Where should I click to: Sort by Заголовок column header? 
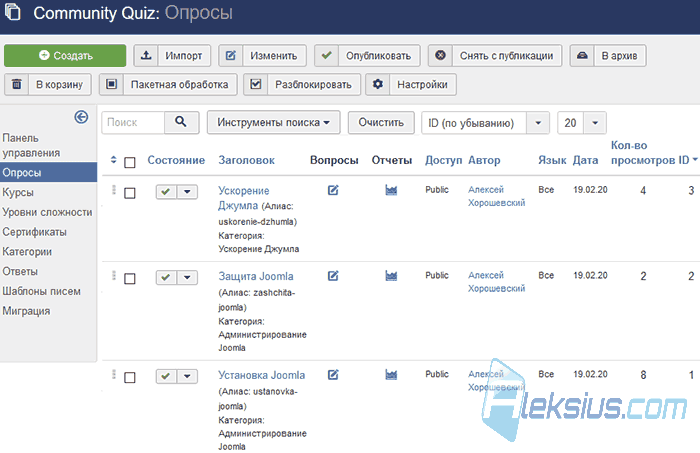click(246, 160)
